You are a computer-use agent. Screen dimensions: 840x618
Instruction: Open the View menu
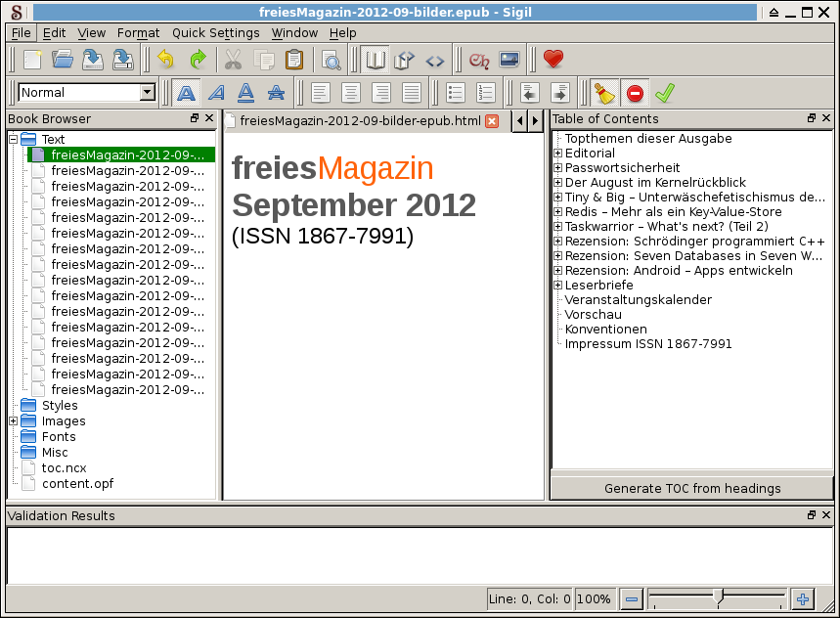click(92, 33)
